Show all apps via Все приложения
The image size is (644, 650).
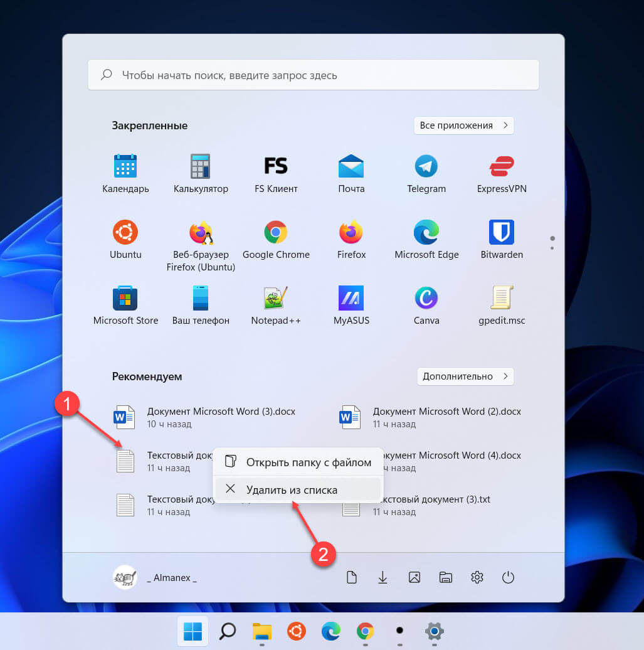point(464,125)
